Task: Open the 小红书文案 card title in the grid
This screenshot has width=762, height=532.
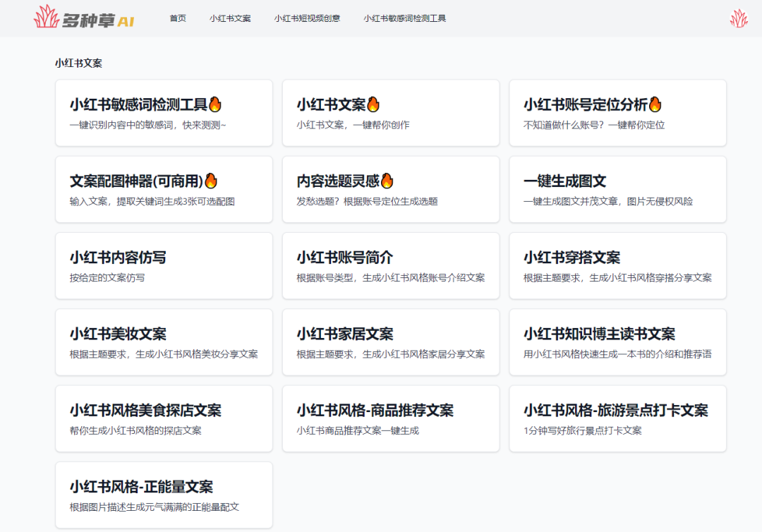Action: [332, 104]
